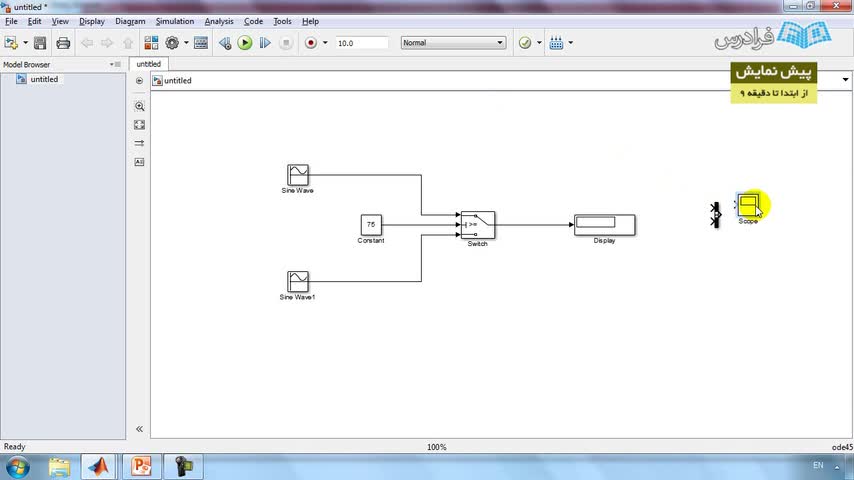Click Hide/Show Explorer Bar icon
This screenshot has width=854, height=480.
139,81
